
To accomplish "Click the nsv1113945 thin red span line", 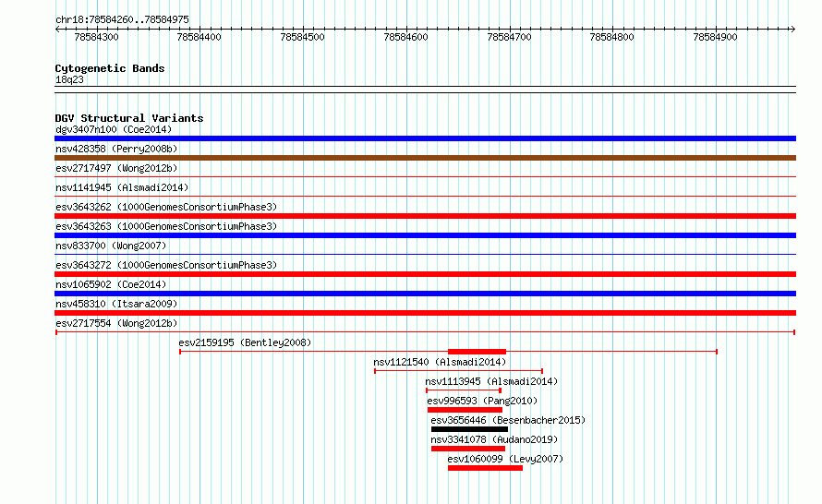I will point(464,390).
